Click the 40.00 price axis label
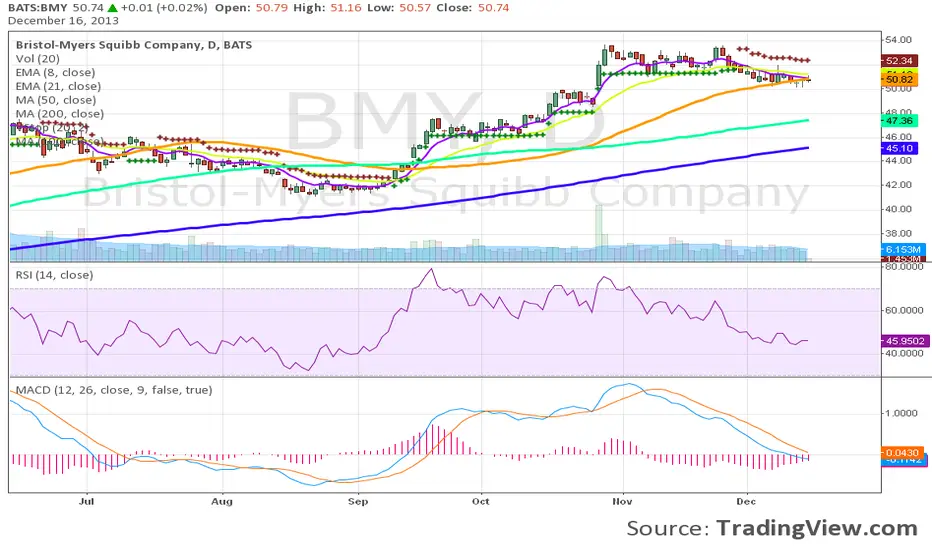Image resolution: width=932 pixels, height=550 pixels. point(898,209)
